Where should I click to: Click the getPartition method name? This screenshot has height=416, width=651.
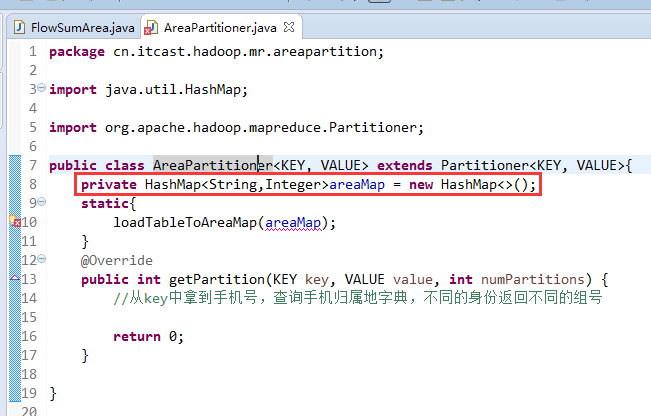pyautogui.click(x=216, y=279)
